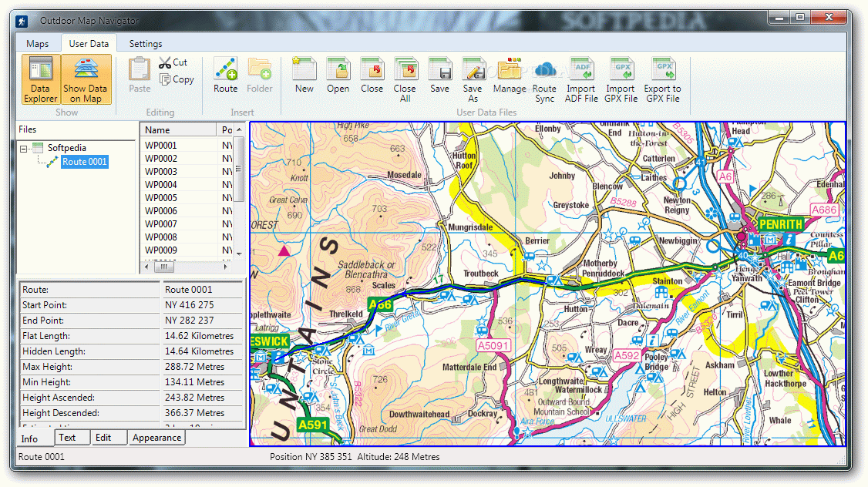
Task: Click the A66 road sign on map
Action: 380,304
